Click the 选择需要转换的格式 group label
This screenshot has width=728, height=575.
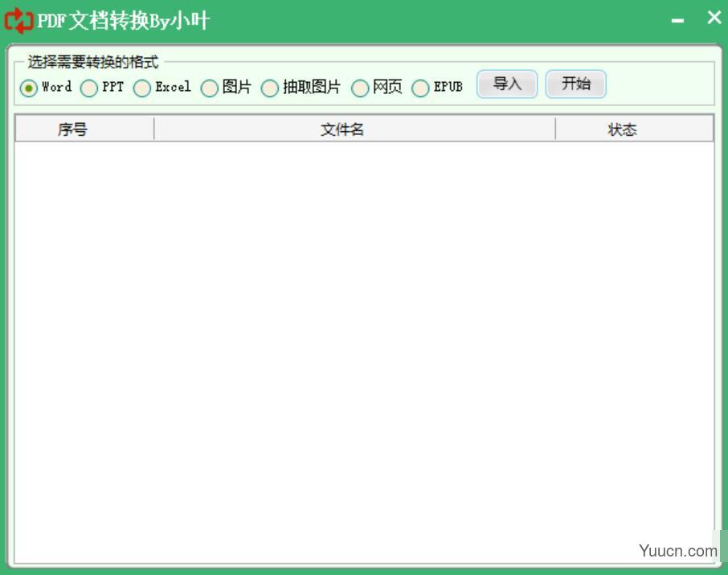93,62
